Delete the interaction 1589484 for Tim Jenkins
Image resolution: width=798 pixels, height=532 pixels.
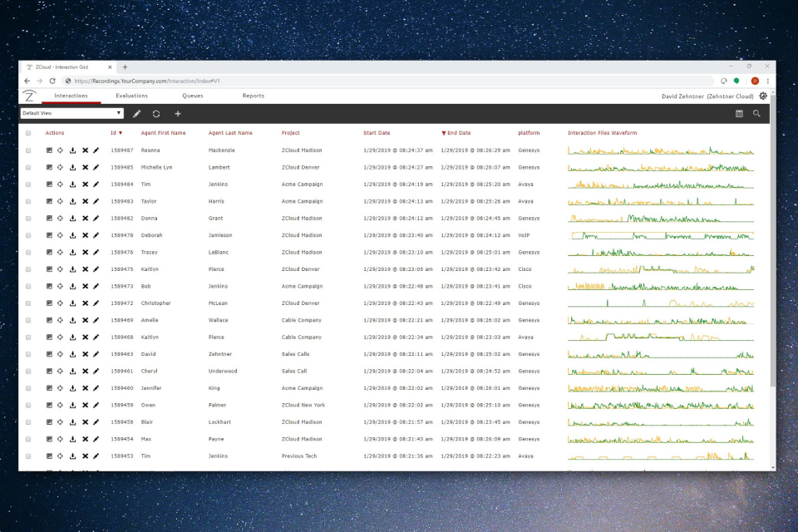[85, 185]
